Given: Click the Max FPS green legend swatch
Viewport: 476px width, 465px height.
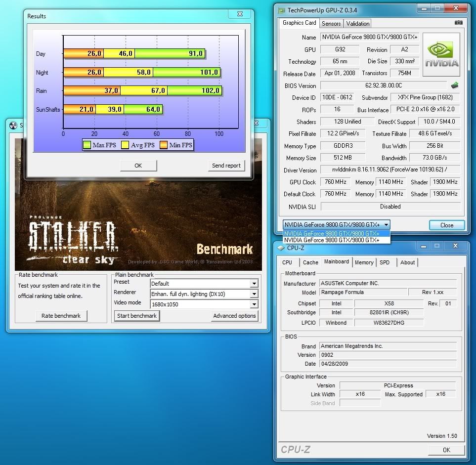Looking at the screenshot, I should [x=87, y=145].
